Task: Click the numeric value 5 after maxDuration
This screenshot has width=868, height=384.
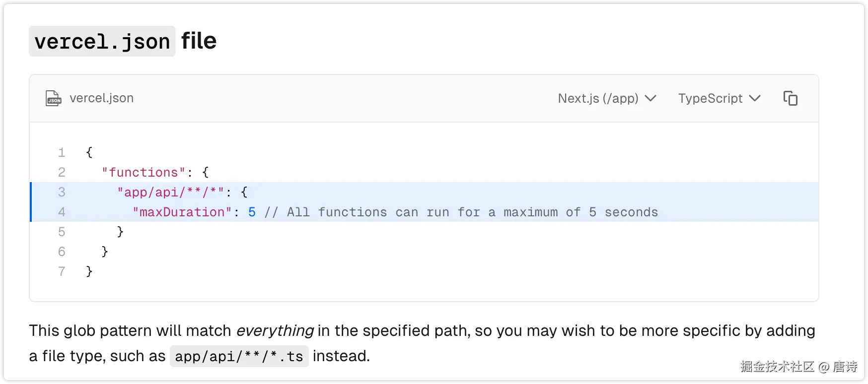Action: click(252, 212)
